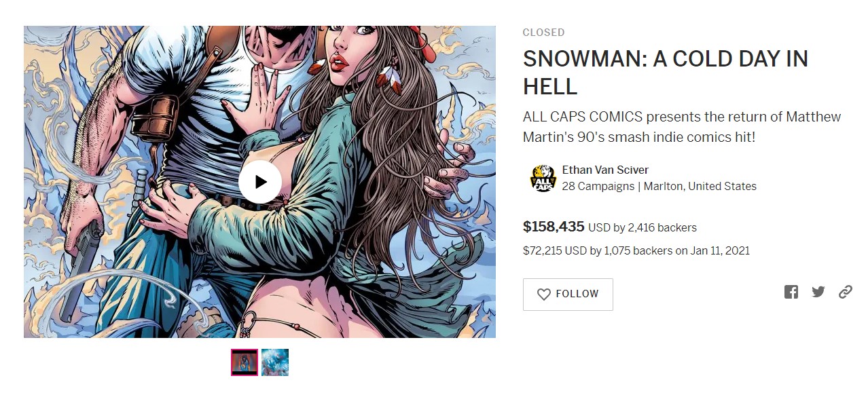Open the All Caps Comics logo avatar
Screen dimensions: 868x395
click(543, 178)
